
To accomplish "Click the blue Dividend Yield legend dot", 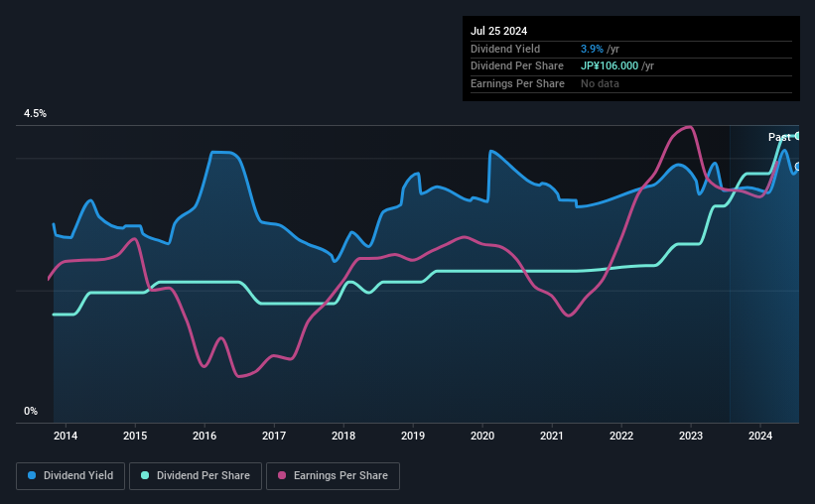I will click(x=32, y=475).
